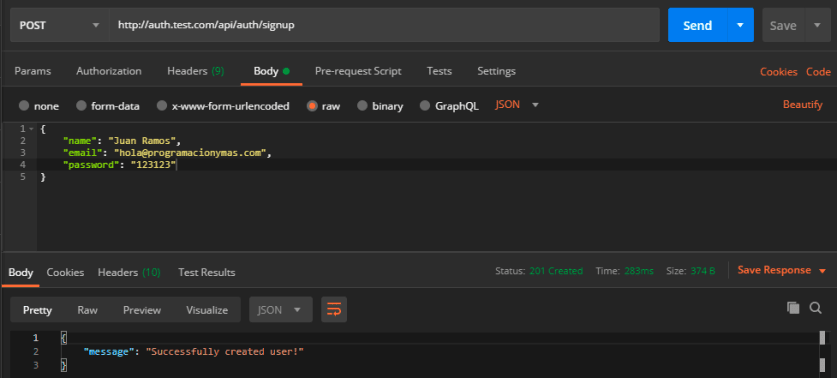
Task: Select the GraphQL body type radio
Action: [425, 106]
